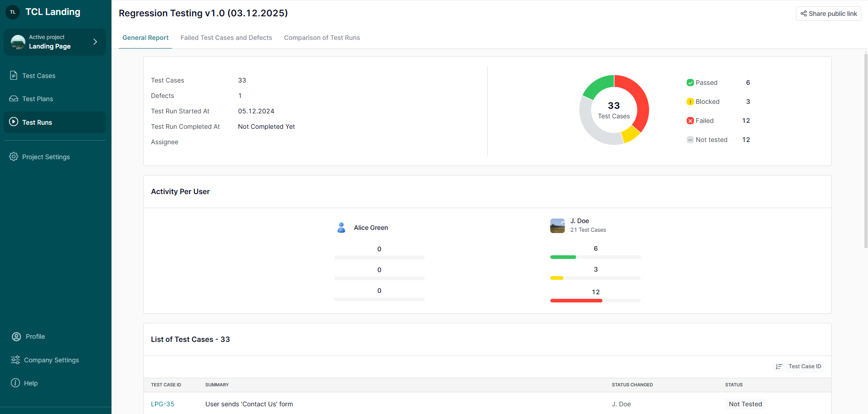Click the share icon in Share public link
Viewport: 868px width, 414px height.
tap(803, 14)
